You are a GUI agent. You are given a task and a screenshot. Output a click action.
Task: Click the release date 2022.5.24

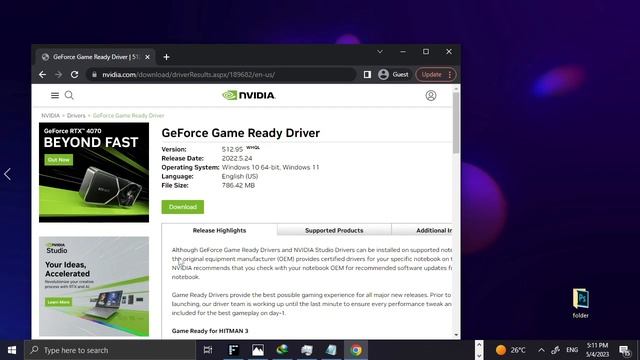[x=237, y=158]
